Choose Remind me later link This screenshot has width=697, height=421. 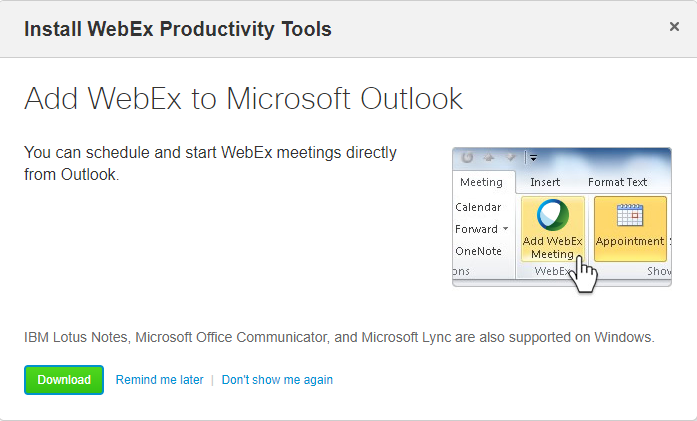pyautogui.click(x=159, y=380)
